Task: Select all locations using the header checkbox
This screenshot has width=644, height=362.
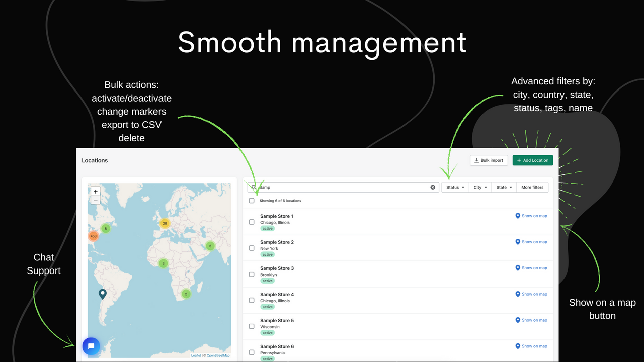Action: 251,200
